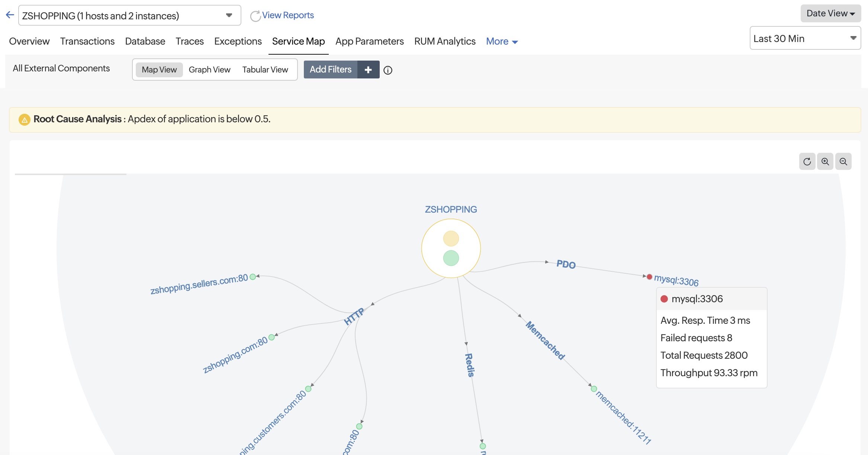Click the Add Filters button
The width and height of the screenshot is (868, 455).
pyautogui.click(x=330, y=70)
